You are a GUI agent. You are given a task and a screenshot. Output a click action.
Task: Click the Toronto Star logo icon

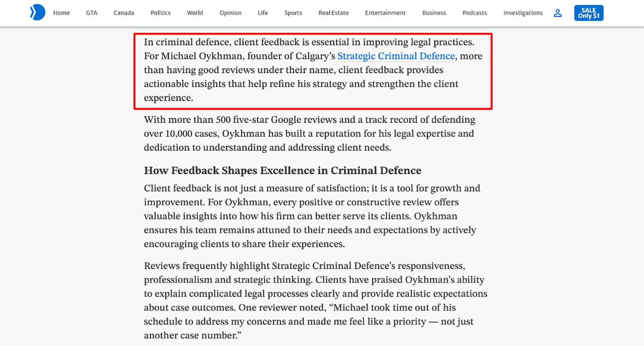click(37, 13)
